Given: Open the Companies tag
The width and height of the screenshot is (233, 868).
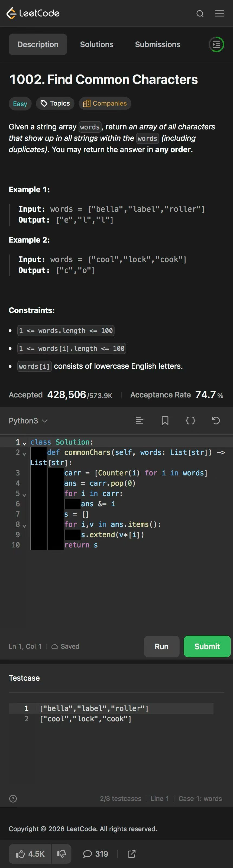Looking at the screenshot, I should click(x=105, y=103).
